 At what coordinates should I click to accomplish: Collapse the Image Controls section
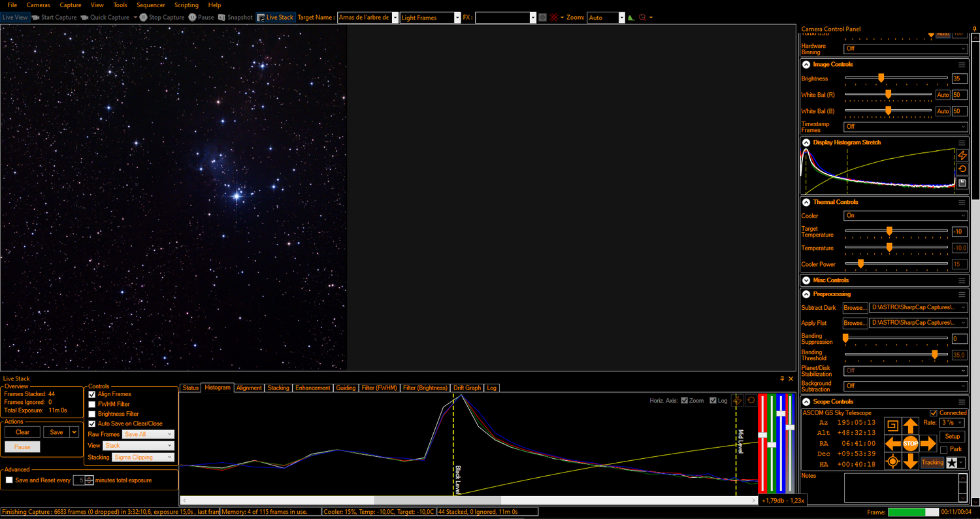click(x=806, y=65)
